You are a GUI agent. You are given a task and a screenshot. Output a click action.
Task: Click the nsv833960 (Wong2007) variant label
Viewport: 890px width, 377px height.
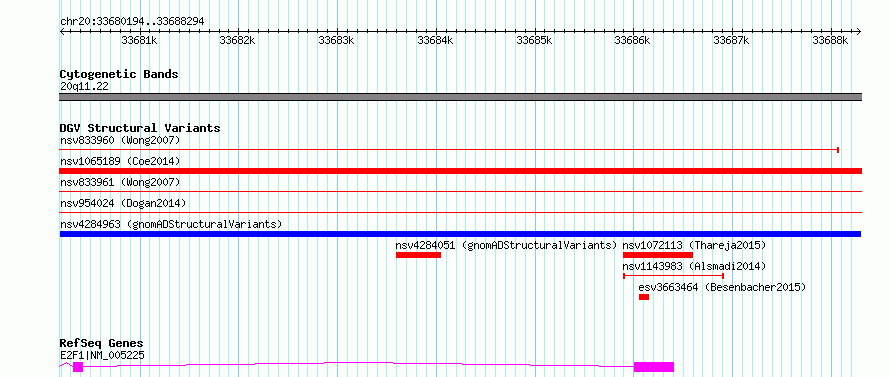(120, 140)
